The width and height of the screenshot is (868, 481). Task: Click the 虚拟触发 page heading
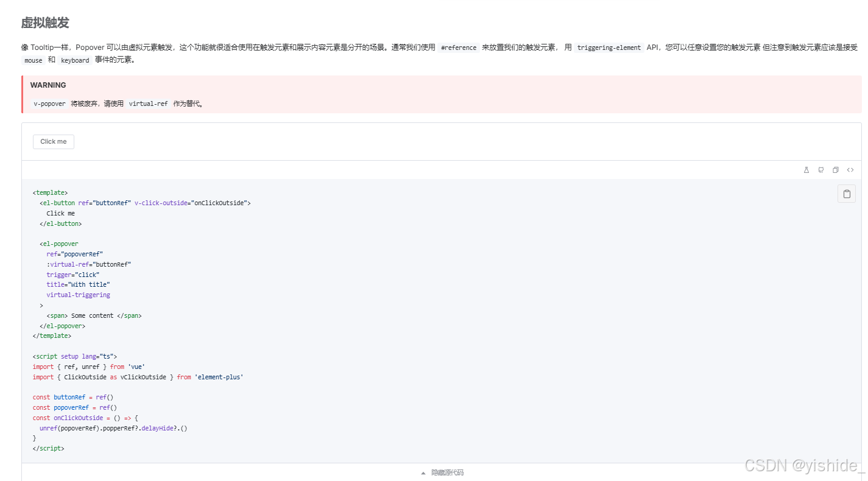point(45,23)
